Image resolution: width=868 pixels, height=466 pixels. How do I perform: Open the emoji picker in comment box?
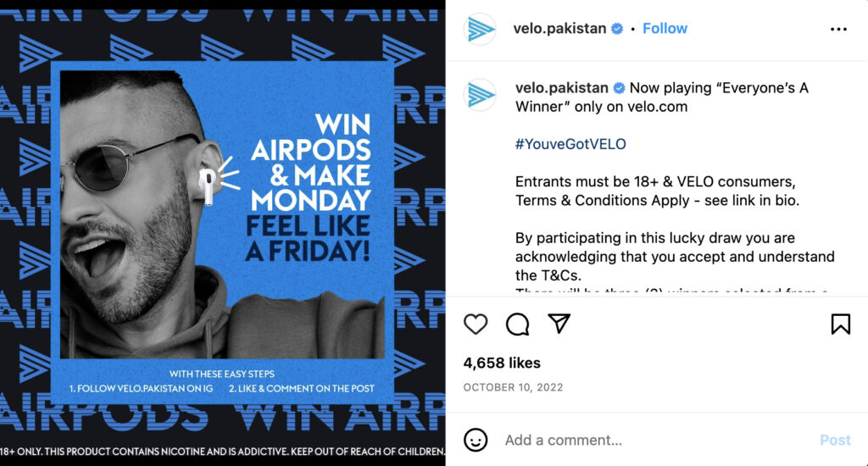(476, 440)
